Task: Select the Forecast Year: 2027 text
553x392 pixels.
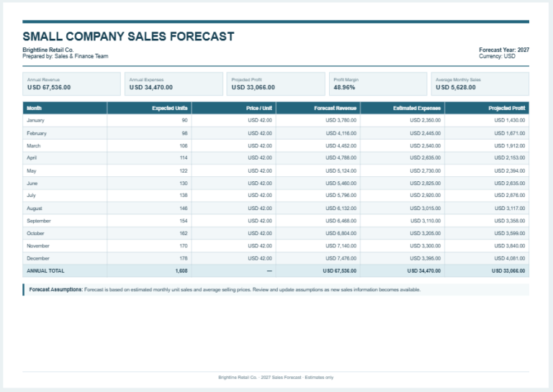Action: 504,50
